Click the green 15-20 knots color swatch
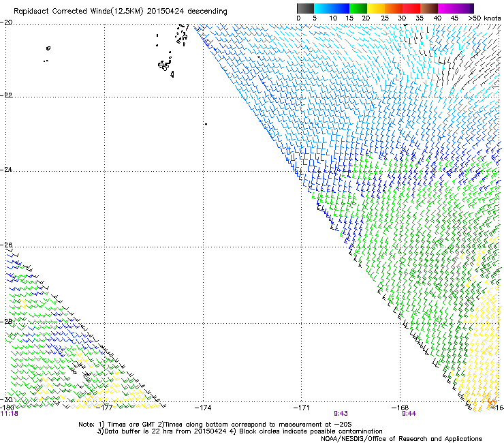Screen dimensions: 504x443 [x=358, y=8]
